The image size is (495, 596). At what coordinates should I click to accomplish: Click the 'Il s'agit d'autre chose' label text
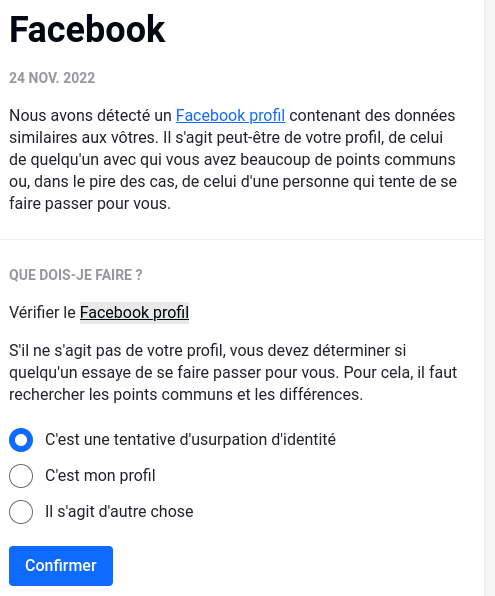pyautogui.click(x=119, y=512)
